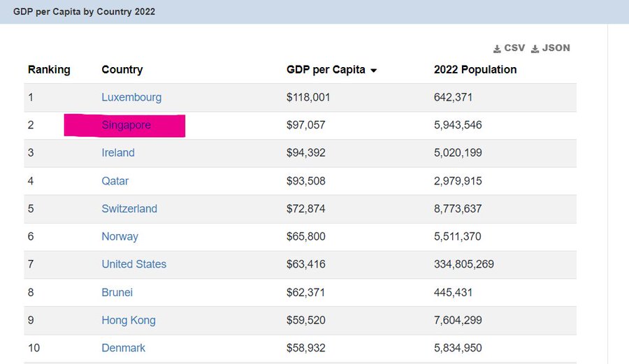
Task: Select the GDP value $118,001
Action: click(308, 97)
